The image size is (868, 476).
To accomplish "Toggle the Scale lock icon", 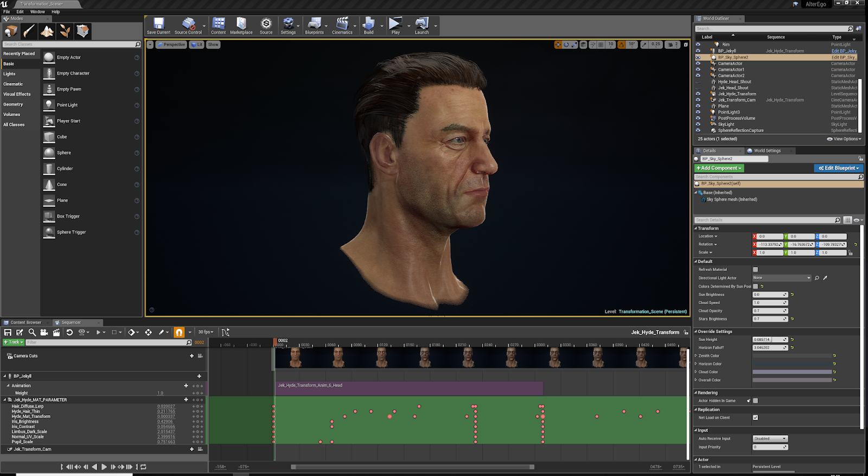I will 850,253.
